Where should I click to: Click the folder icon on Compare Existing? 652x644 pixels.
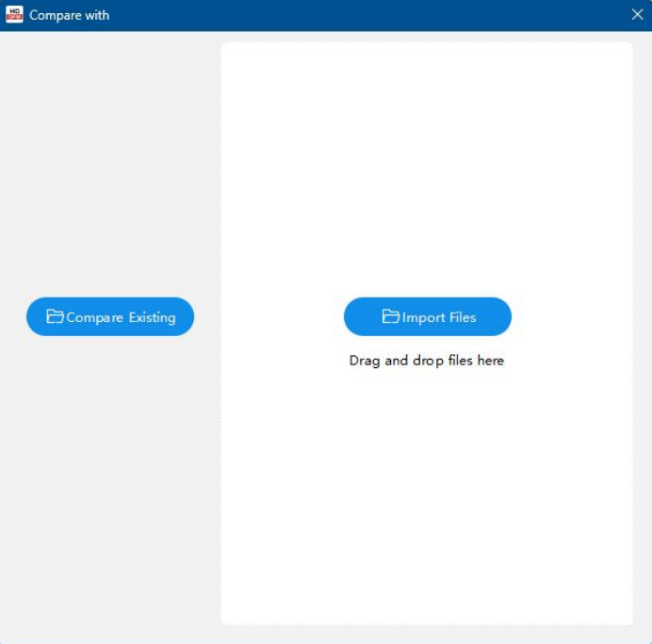tap(55, 317)
